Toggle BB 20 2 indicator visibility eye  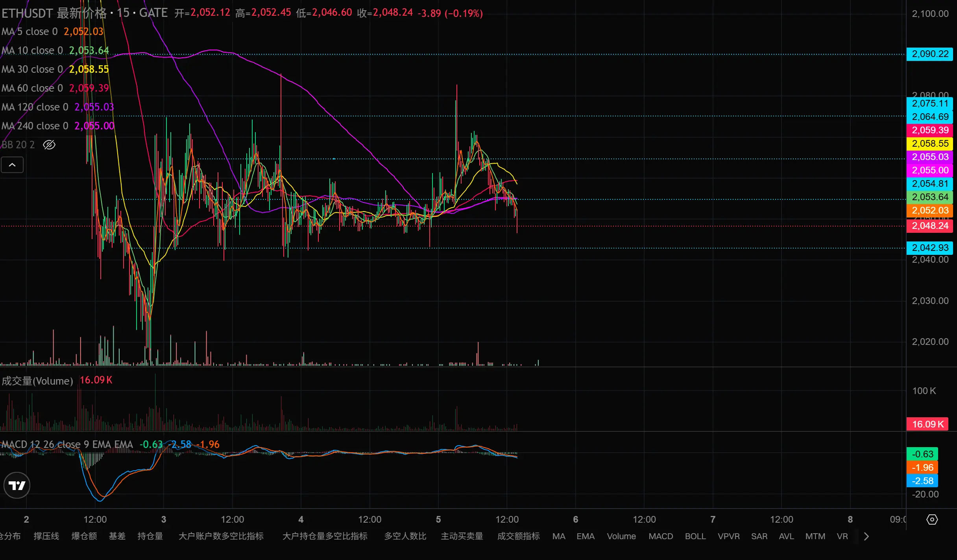click(49, 145)
